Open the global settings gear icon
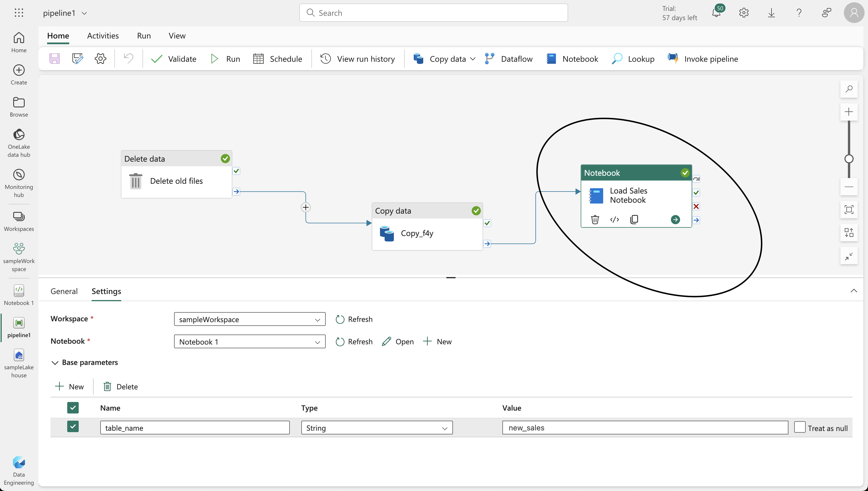 [744, 13]
